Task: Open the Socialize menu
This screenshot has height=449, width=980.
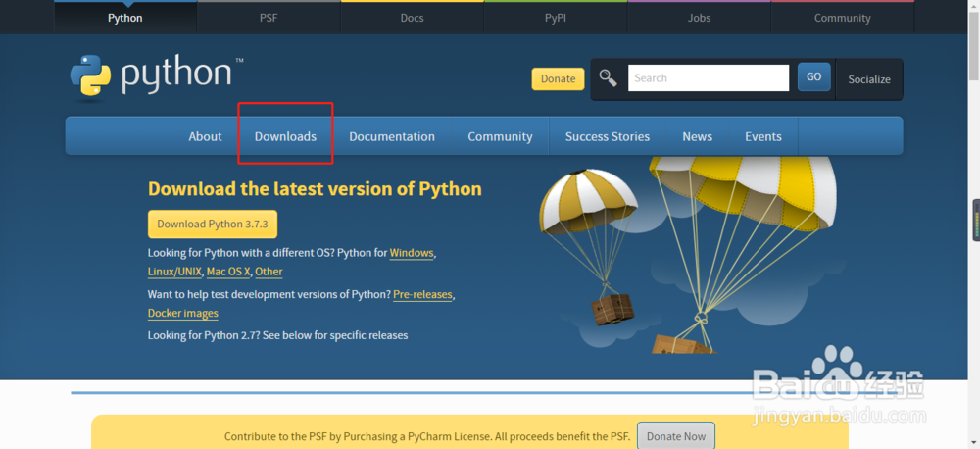Action: pyautogui.click(x=869, y=79)
